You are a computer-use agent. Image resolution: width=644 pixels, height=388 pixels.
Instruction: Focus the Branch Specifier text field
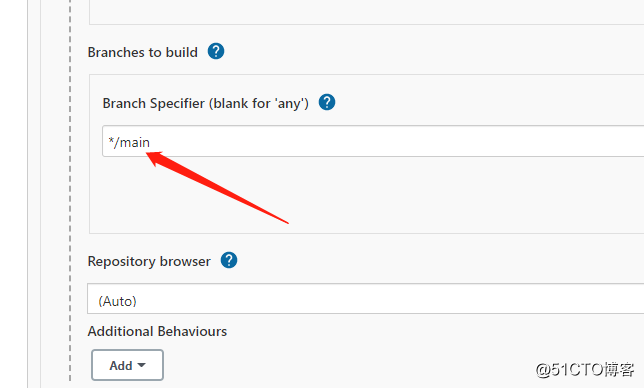click(x=373, y=141)
